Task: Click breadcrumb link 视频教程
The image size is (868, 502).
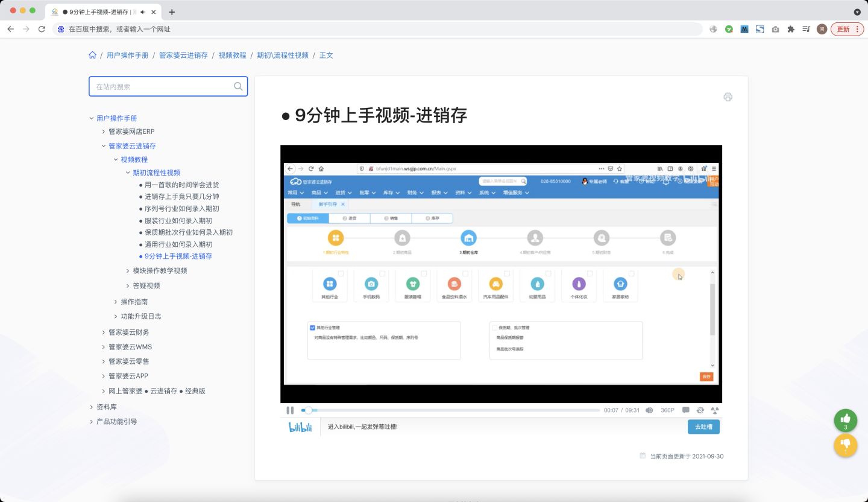Action: point(232,55)
